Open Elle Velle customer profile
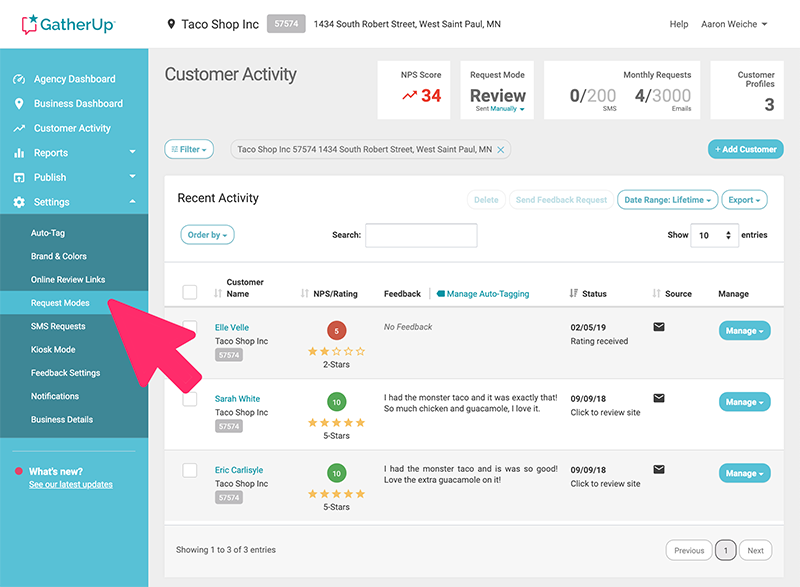The image size is (800, 587). tap(232, 327)
